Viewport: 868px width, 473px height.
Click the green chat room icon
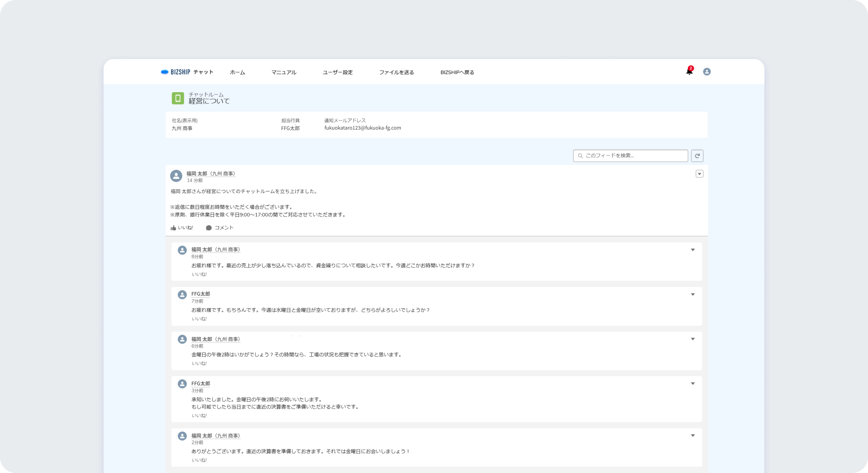pyautogui.click(x=178, y=98)
